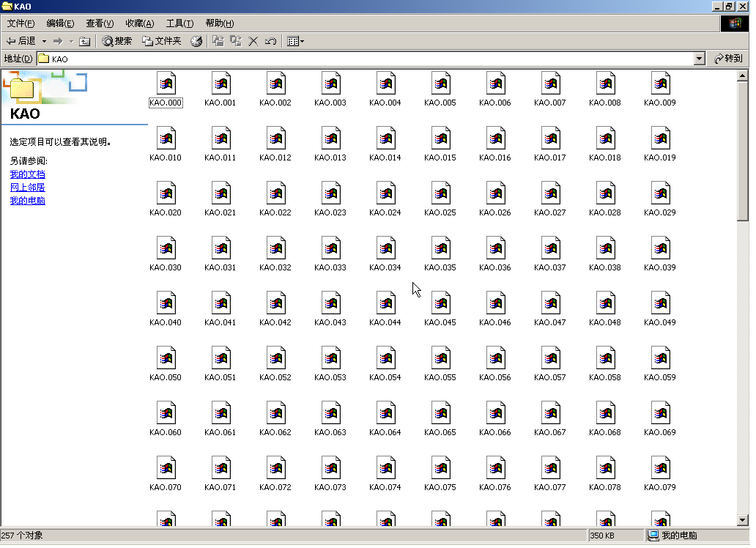Click the 我的文档 link

(27, 174)
